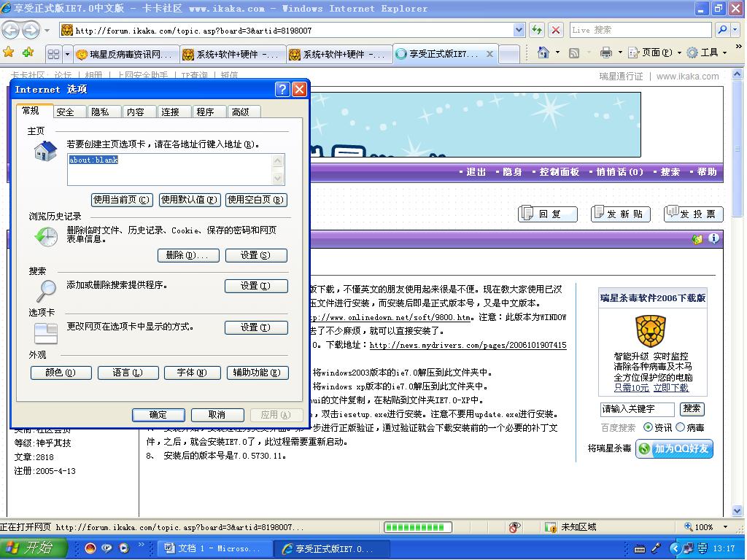Open the 页面(P) dropdown menu
Image resolution: width=747 pixels, height=560 pixels.
click(x=655, y=52)
